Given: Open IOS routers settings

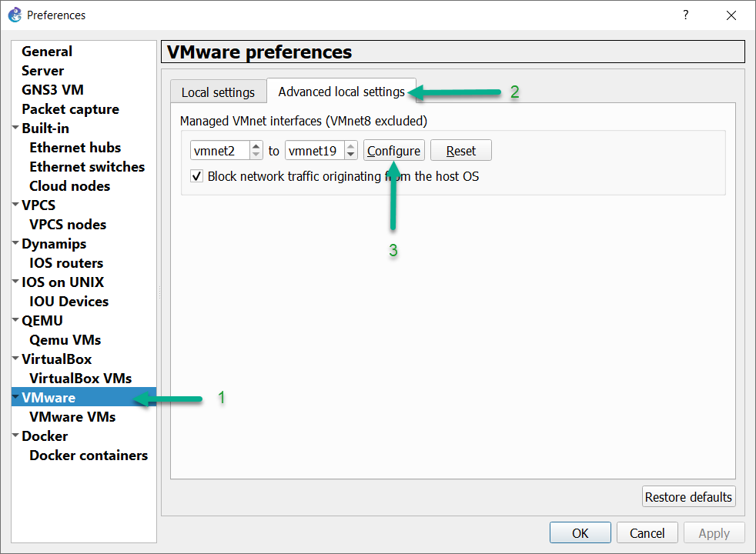Looking at the screenshot, I should [66, 263].
